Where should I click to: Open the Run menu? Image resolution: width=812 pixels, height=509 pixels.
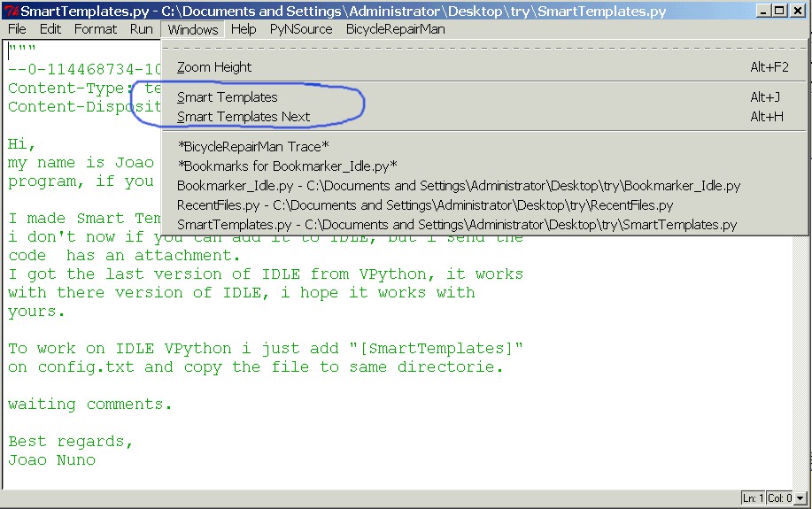click(x=141, y=29)
